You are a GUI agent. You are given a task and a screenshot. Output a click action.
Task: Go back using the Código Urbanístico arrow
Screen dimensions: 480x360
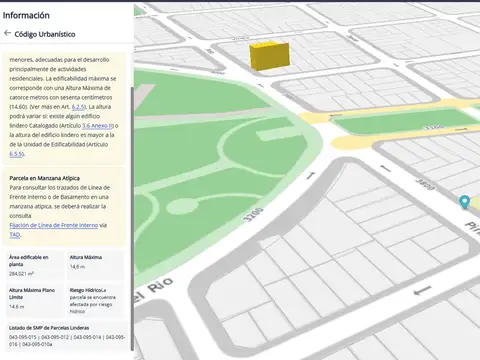(x=7, y=33)
